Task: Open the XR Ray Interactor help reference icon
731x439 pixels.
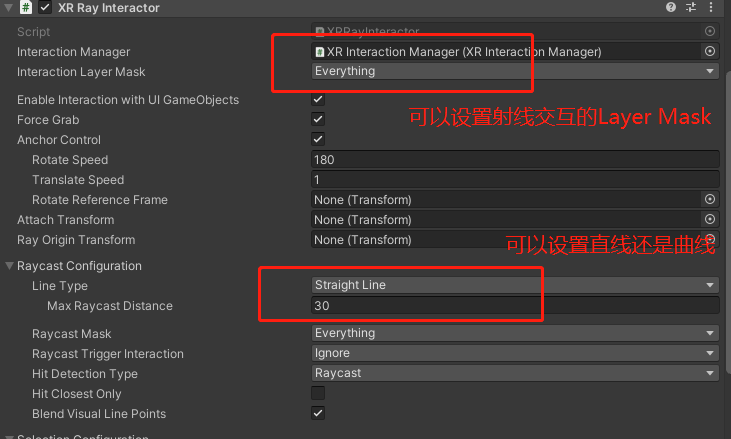Action: click(x=671, y=7)
